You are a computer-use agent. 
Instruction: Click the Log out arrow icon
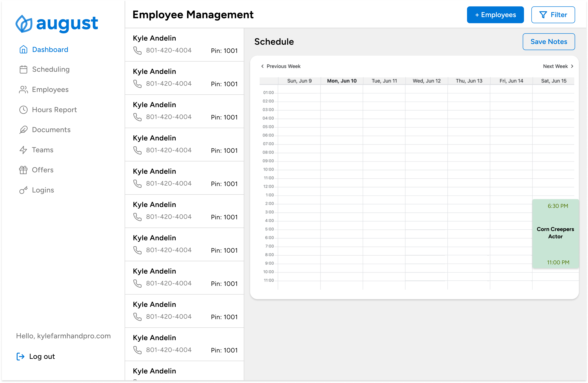pyautogui.click(x=21, y=356)
